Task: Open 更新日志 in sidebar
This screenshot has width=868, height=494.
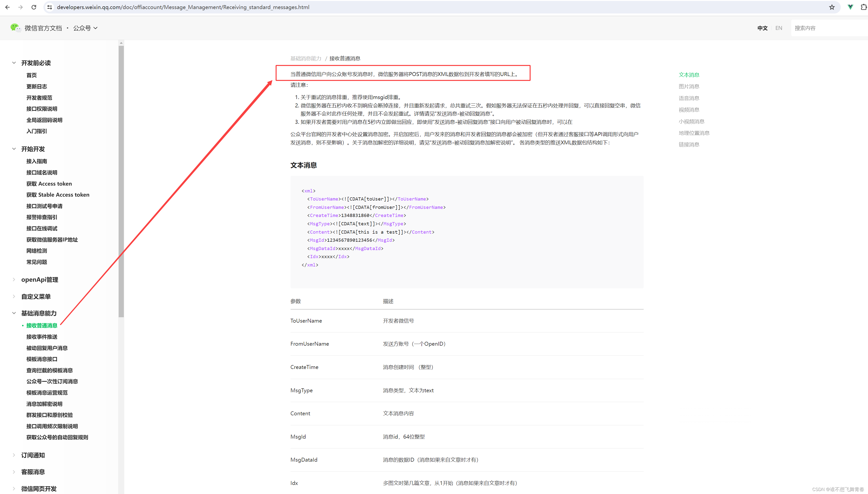Action: (x=37, y=87)
